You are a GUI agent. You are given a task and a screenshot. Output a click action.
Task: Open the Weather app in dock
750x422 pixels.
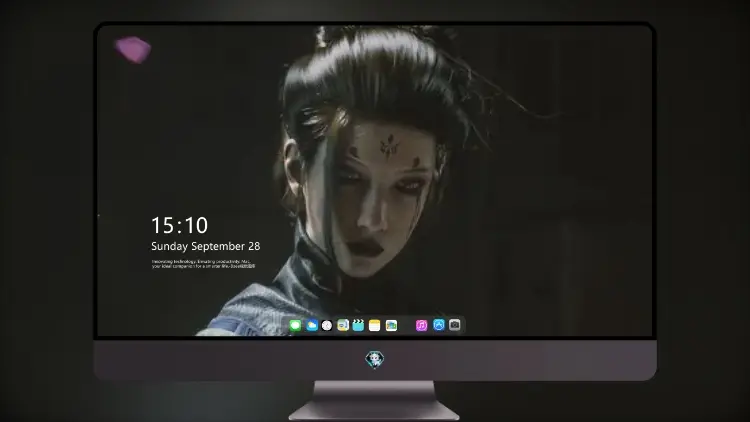(x=311, y=325)
